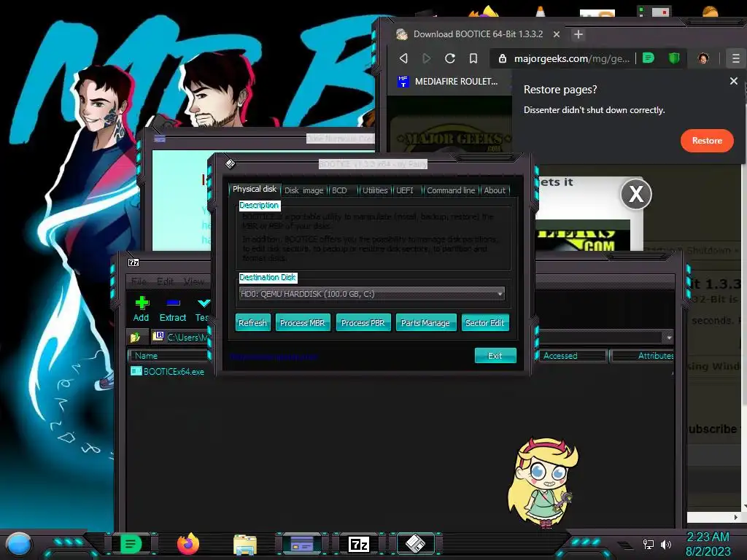747x560 pixels.
Task: Click the padlock site info icon
Action: tap(502, 58)
